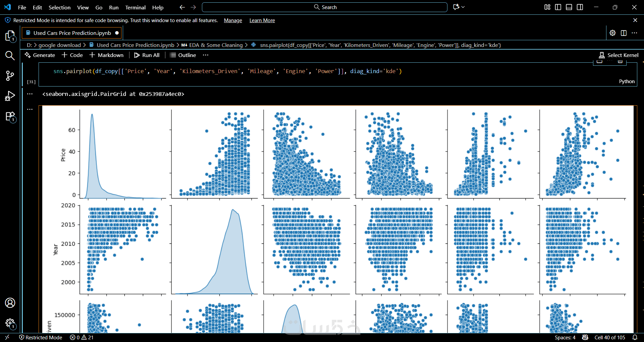Screen dimensions: 644x342
Task: Click Run All button
Action: [x=147, y=55]
